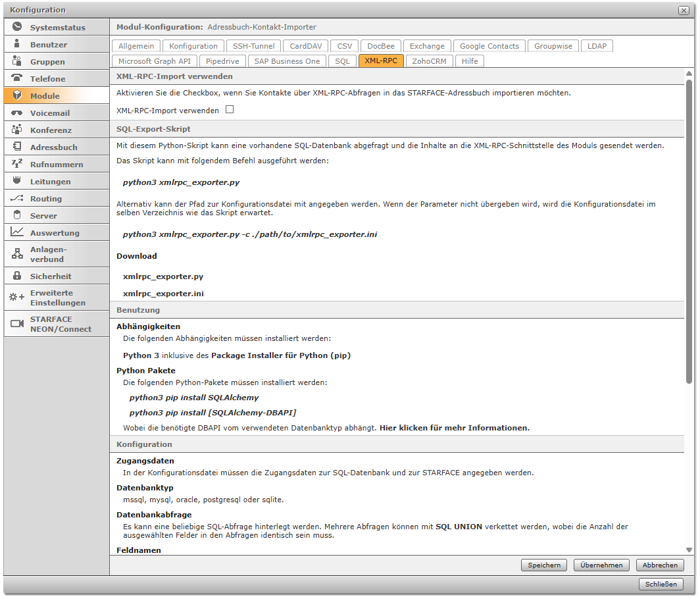Download the xmlrpc_exporter.py file
This screenshot has width=700, height=599.
pos(163,277)
